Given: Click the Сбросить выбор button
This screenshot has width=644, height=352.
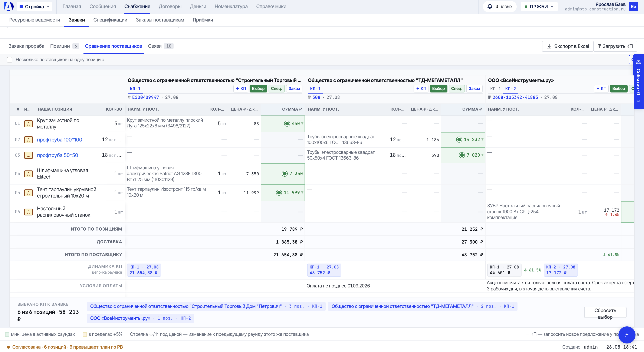Looking at the screenshot, I should (605, 312).
